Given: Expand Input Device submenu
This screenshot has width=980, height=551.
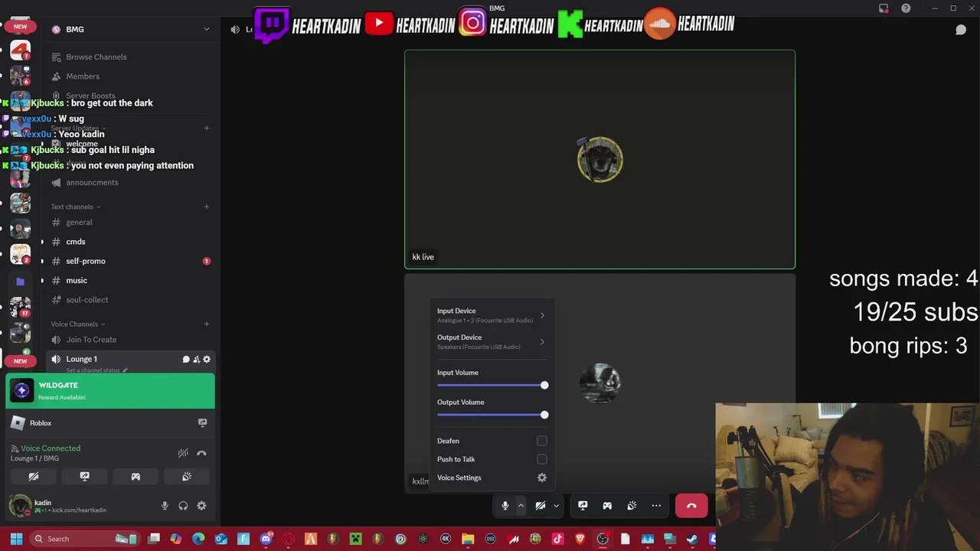Looking at the screenshot, I should click(491, 315).
